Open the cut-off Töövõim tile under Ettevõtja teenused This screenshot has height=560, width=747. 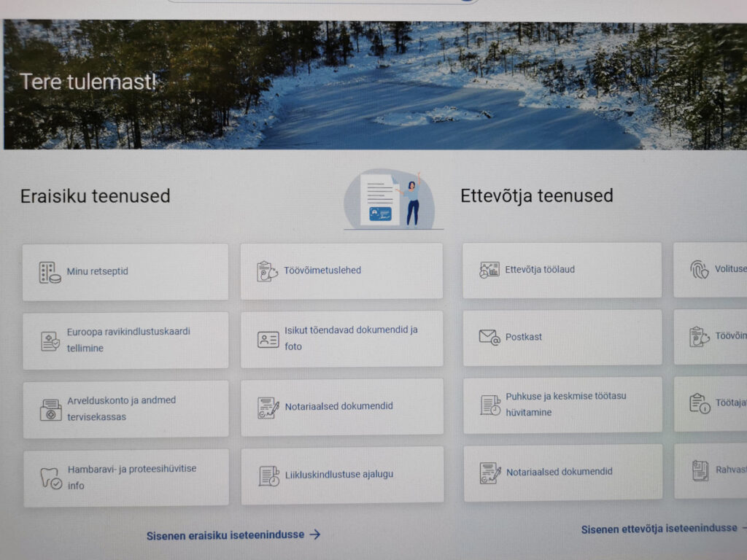point(711,336)
